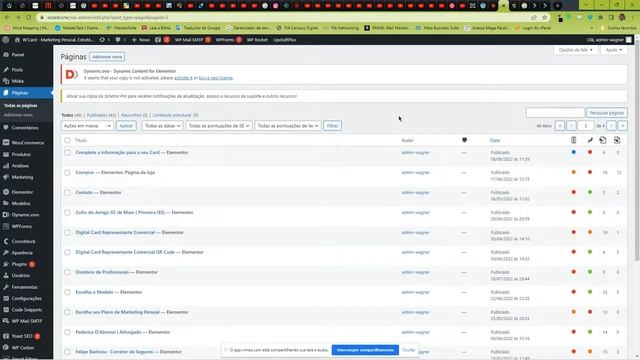The image size is (640, 360).
Task: Click the updates icon in the admin bar
Action: coord(102,40)
